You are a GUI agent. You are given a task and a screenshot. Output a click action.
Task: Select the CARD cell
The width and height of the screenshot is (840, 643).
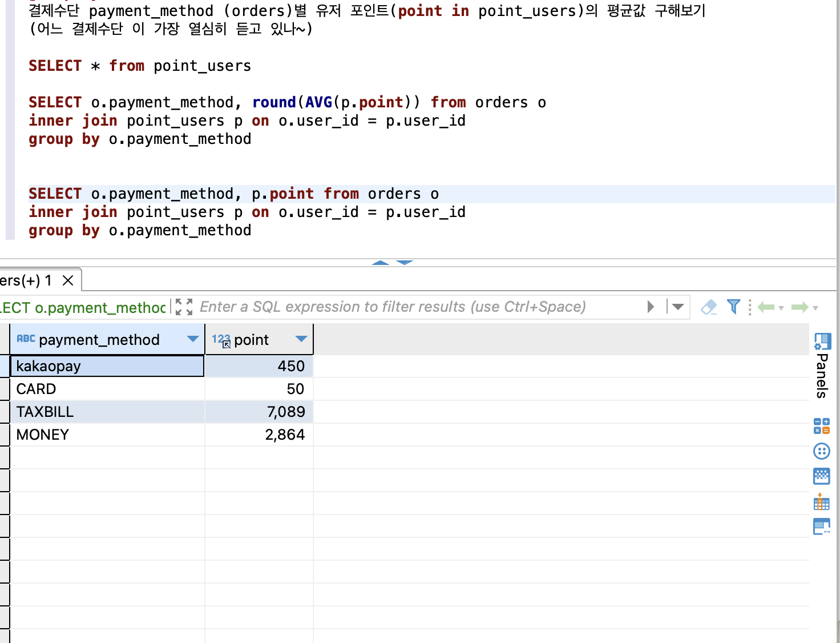(x=107, y=389)
